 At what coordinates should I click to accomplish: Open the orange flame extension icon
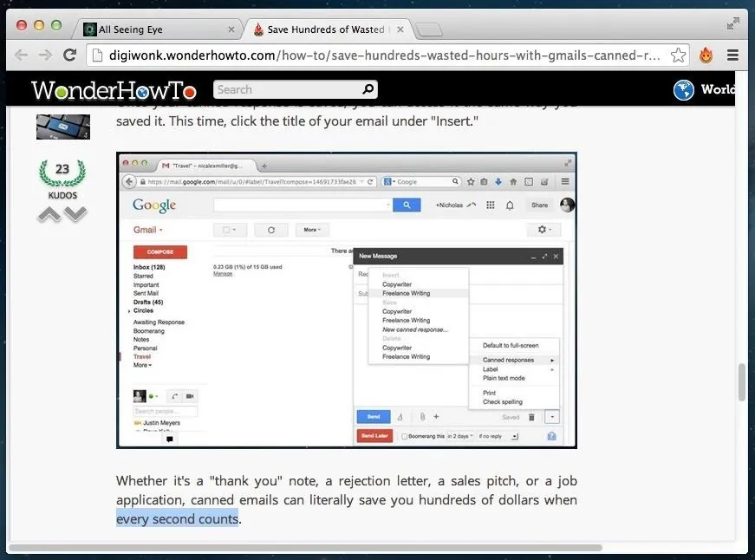(x=706, y=55)
